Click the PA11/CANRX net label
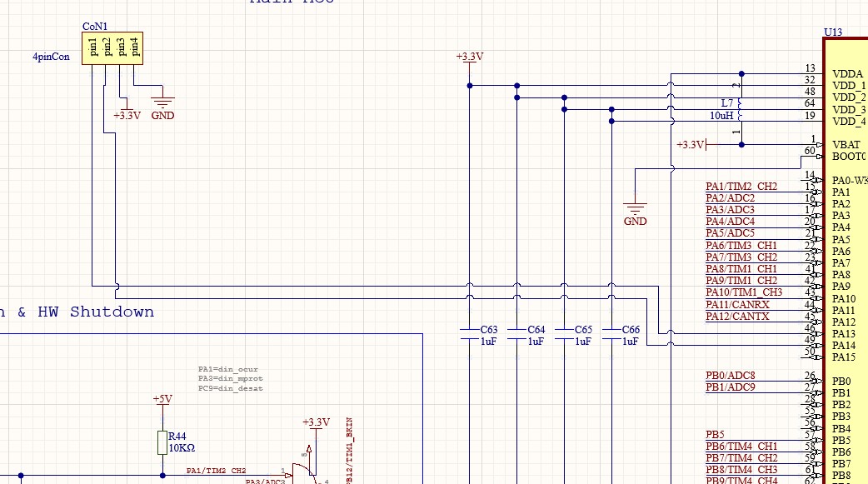 coord(737,304)
